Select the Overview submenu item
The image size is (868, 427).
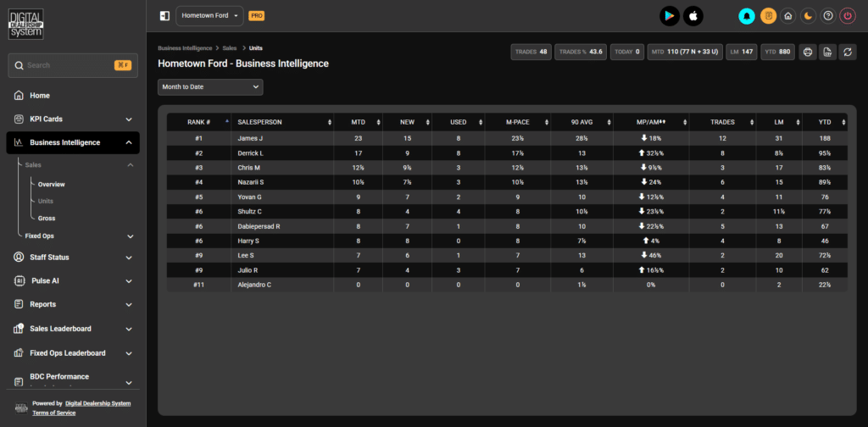(x=52, y=184)
